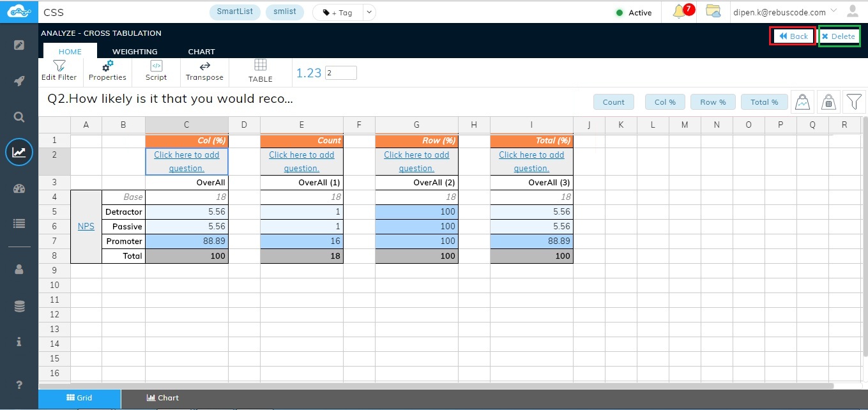
Task: Click the weight scale icon with grid
Action: 829,101
